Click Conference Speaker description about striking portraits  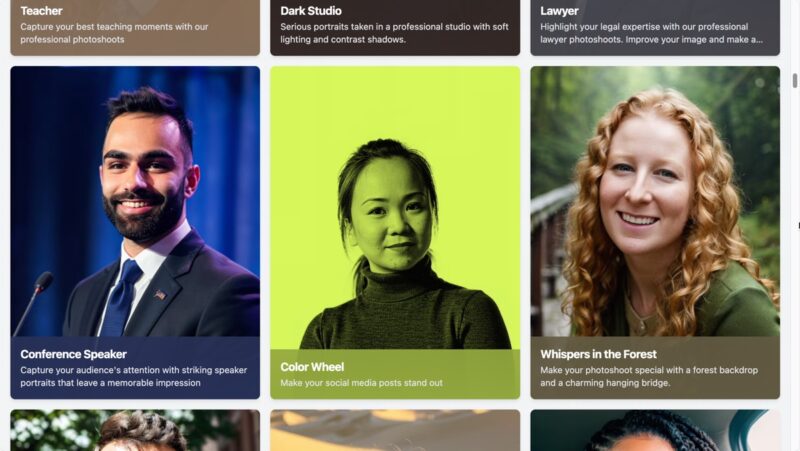[x=134, y=376]
